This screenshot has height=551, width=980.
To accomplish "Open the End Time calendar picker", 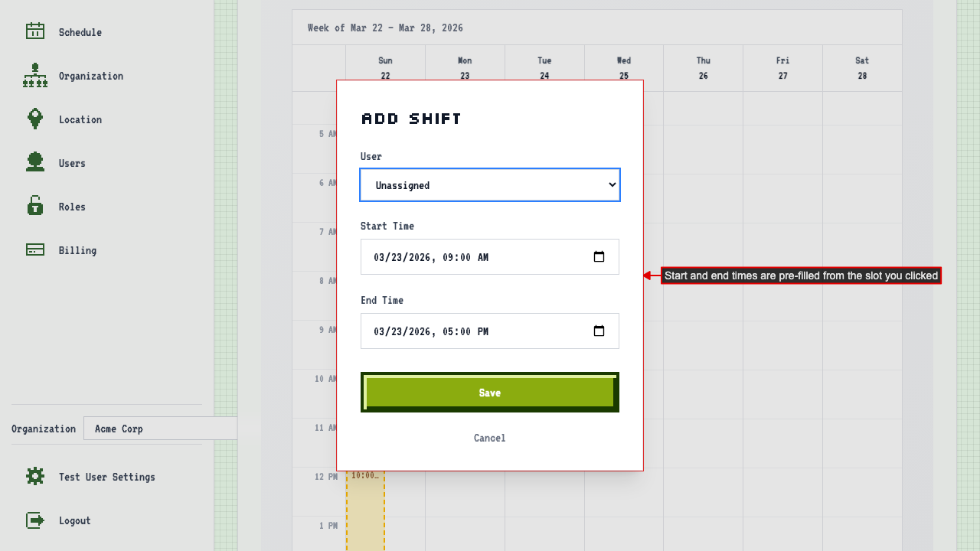I will pos(599,331).
